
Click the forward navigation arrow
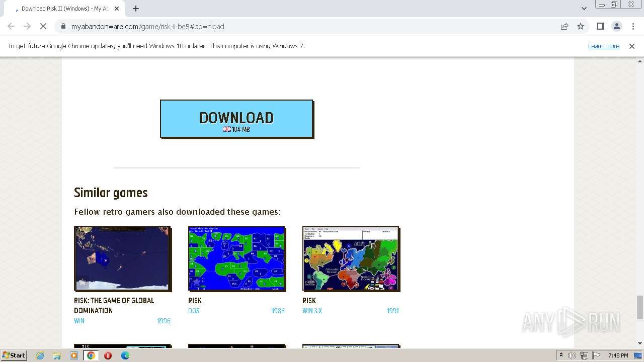point(27,26)
